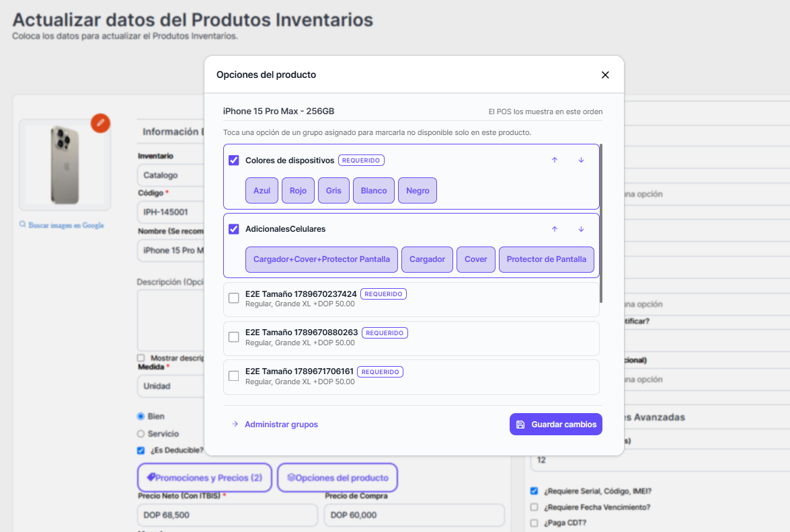The width and height of the screenshot is (790, 532).
Task: Select the Servicio radio button
Action: [x=141, y=434]
